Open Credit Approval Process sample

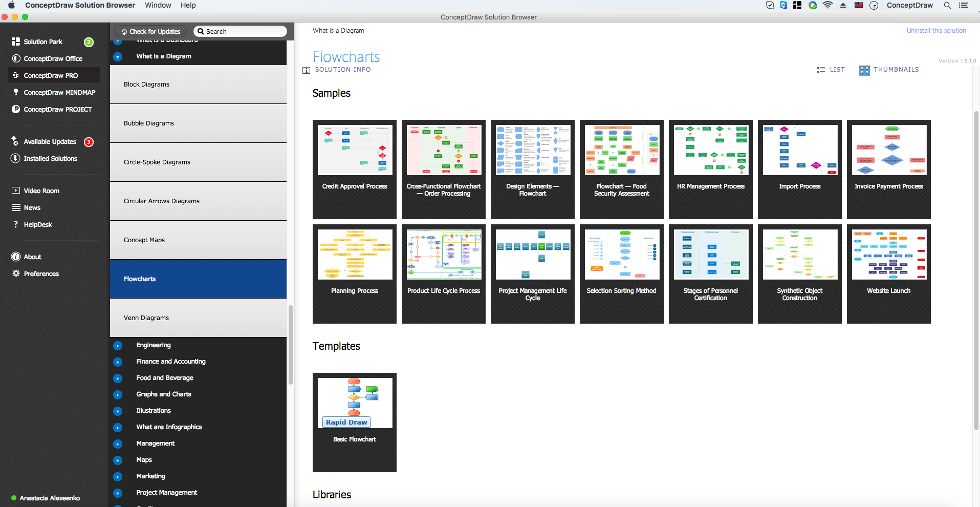click(355, 170)
